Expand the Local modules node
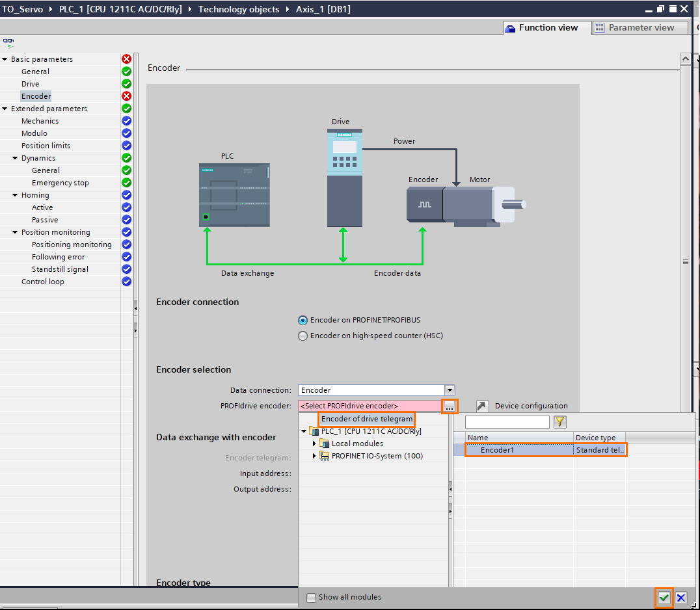 314,444
